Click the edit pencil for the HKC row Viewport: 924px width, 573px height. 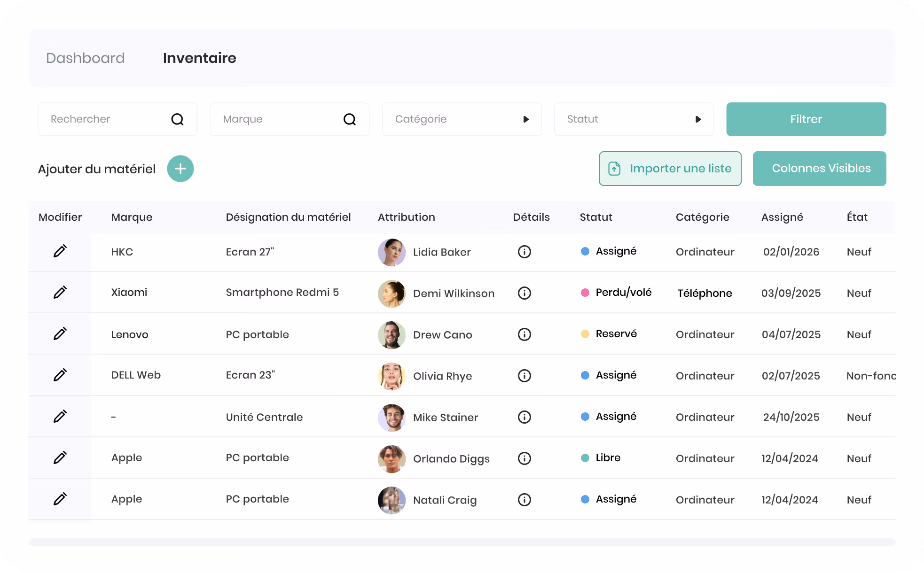(x=60, y=251)
